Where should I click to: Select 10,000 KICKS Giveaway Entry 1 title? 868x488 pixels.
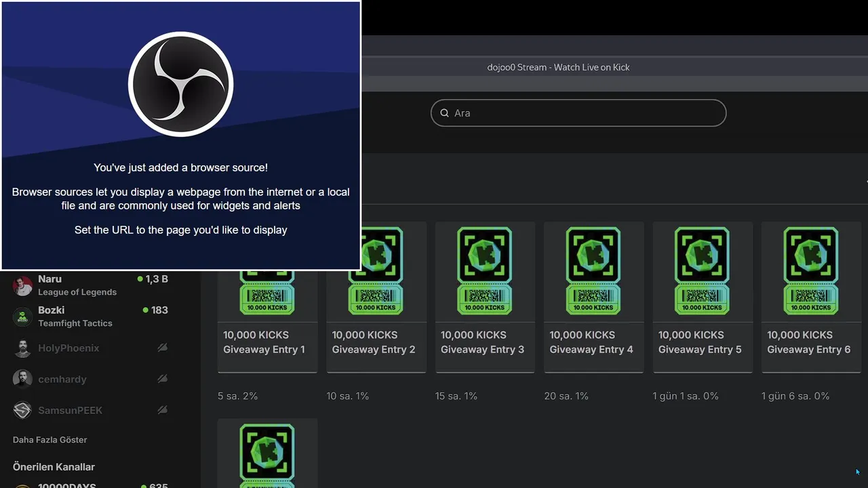coord(264,342)
